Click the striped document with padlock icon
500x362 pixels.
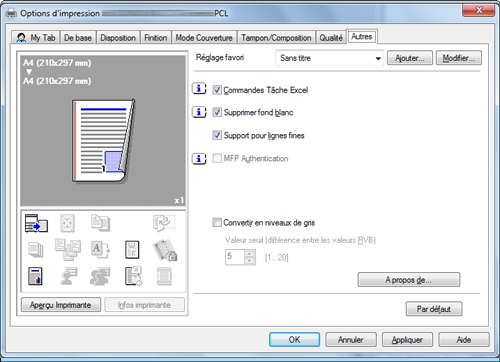click(165, 250)
